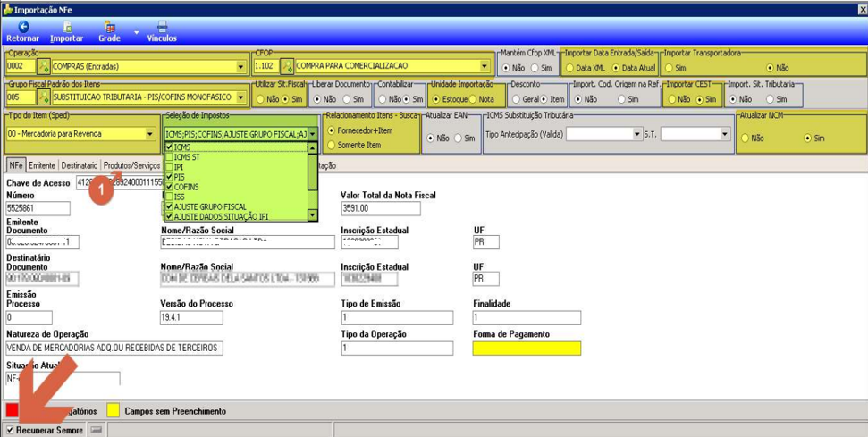
Task: Select Sim under Importar Transportadora
Action: pyautogui.click(x=668, y=68)
